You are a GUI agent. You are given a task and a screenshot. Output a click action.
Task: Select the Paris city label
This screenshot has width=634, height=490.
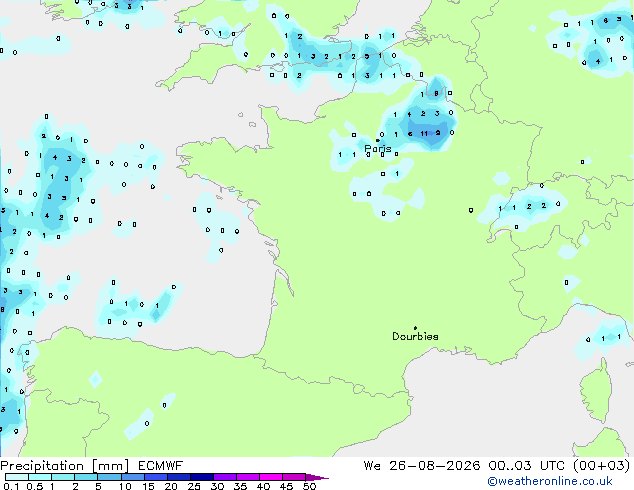[378, 149]
